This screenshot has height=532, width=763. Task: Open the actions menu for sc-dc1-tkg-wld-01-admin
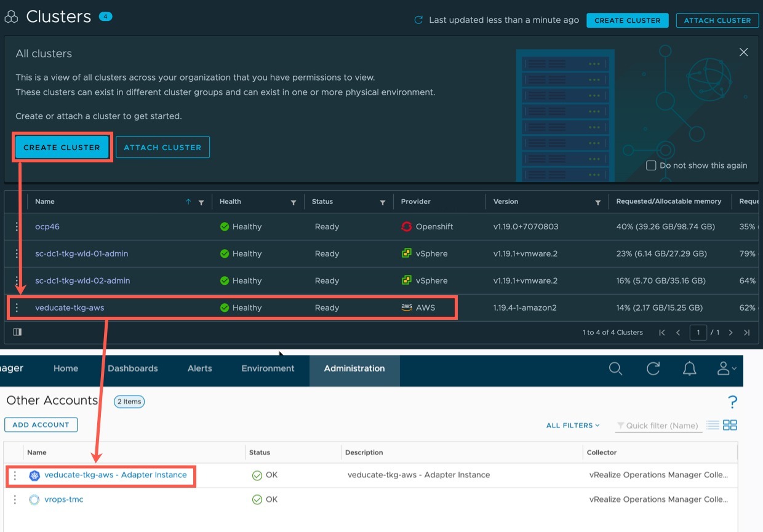coord(17,253)
